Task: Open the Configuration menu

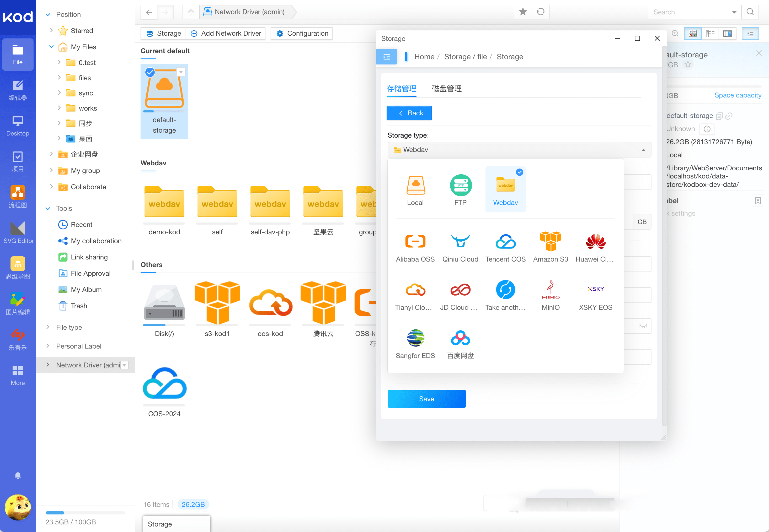Action: [x=302, y=33]
